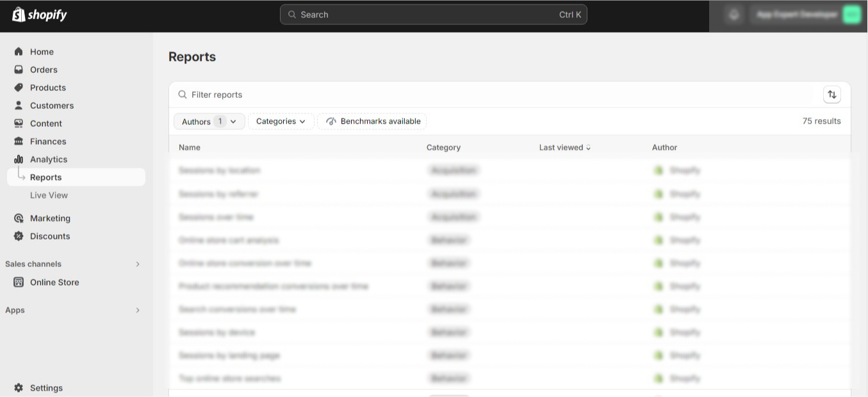Click the Name column header
The image size is (868, 397).
pyautogui.click(x=190, y=147)
